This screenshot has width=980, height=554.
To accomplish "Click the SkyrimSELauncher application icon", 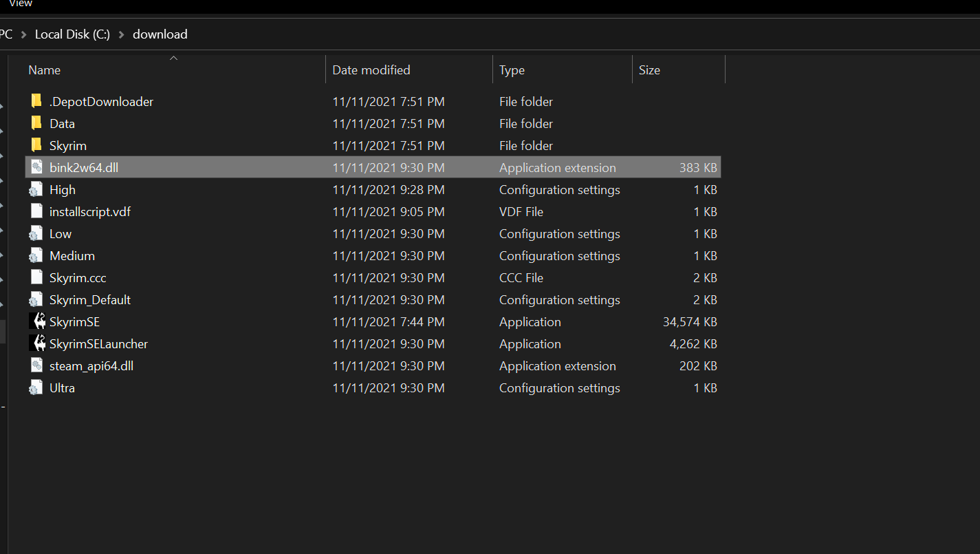I will [x=36, y=344].
